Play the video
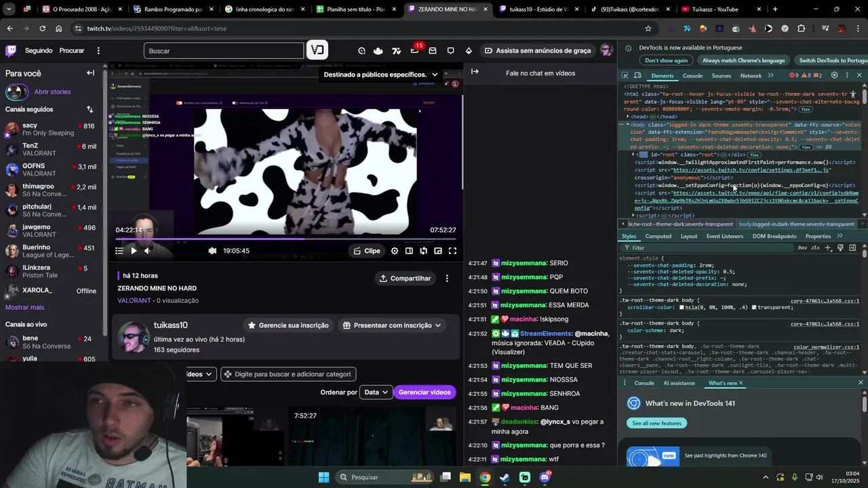The height and width of the screenshot is (488, 868). 134,251
